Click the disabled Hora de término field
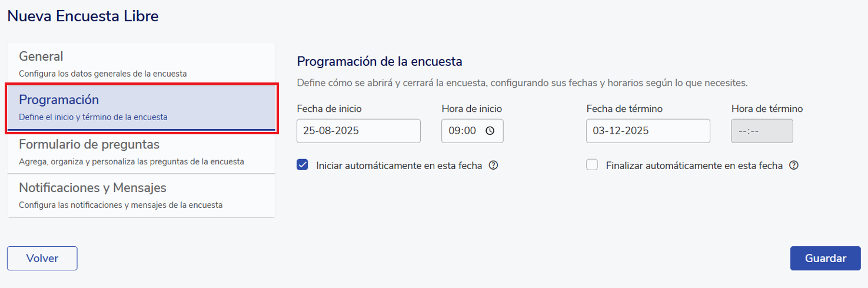868x288 pixels. click(762, 131)
